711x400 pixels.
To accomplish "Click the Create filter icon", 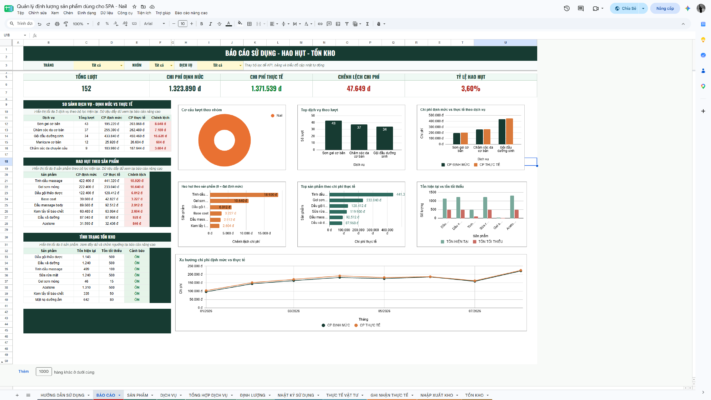I will 347,24.
